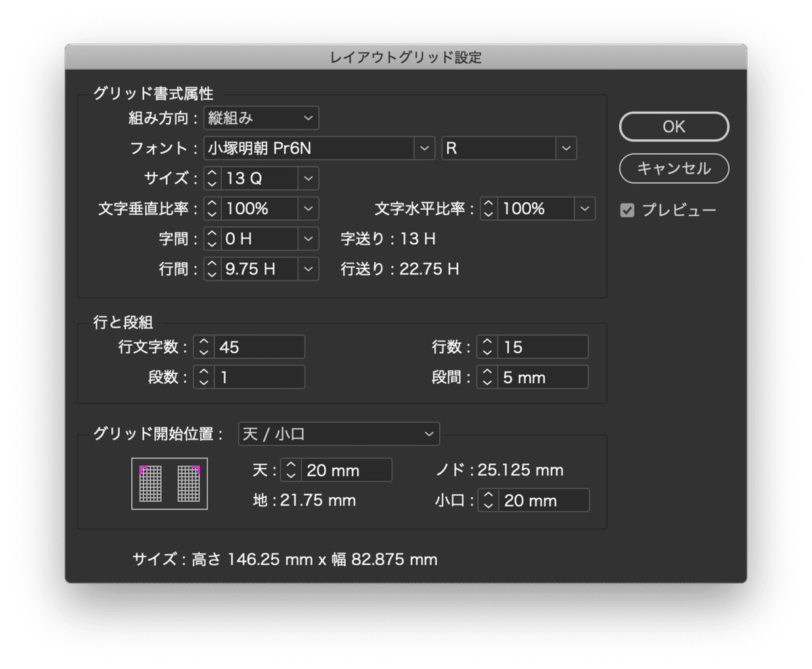Click the サイズ 高さ 146.25 mm summary text
This screenshot has height=669, width=812.
click(285, 559)
